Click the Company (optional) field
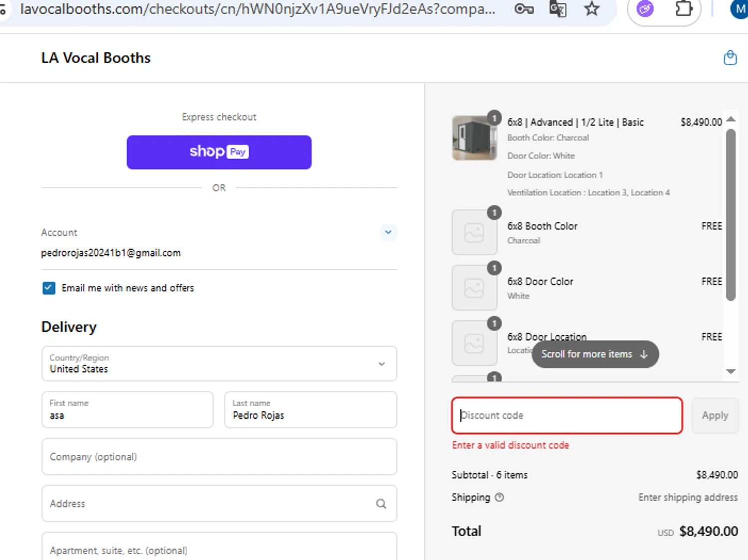 [x=219, y=457]
